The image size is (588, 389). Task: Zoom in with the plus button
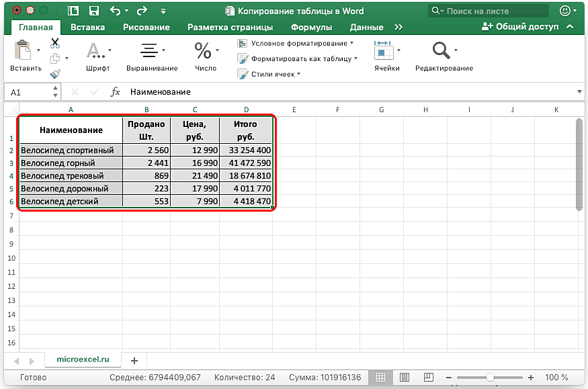(x=531, y=378)
